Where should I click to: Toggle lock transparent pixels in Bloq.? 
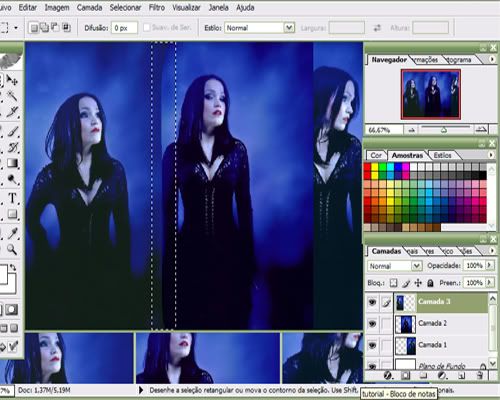tap(394, 283)
